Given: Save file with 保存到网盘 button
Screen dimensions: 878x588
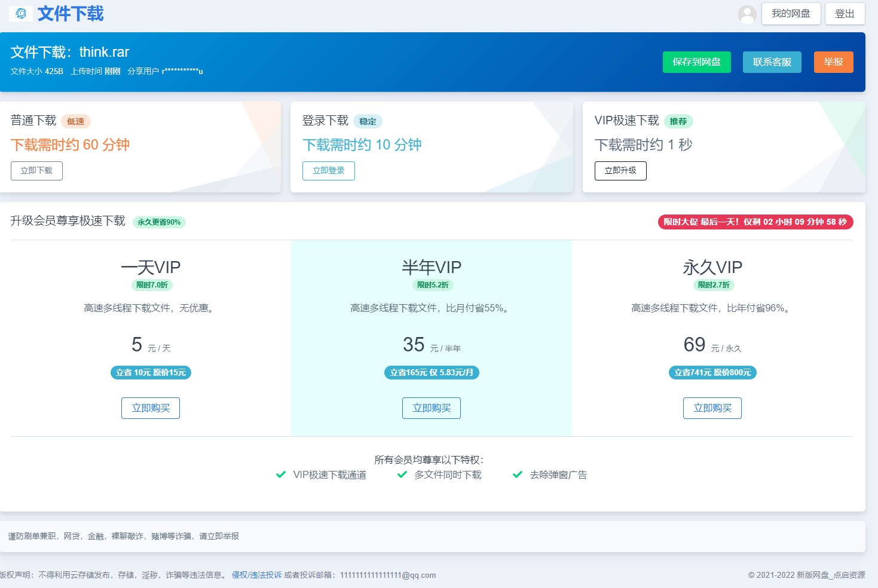Looking at the screenshot, I should coord(696,62).
